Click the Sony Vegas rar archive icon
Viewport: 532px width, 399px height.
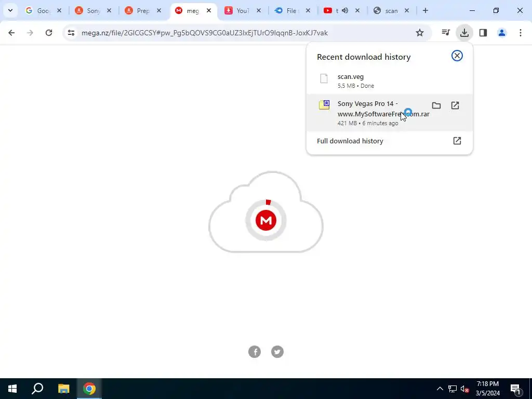click(324, 104)
